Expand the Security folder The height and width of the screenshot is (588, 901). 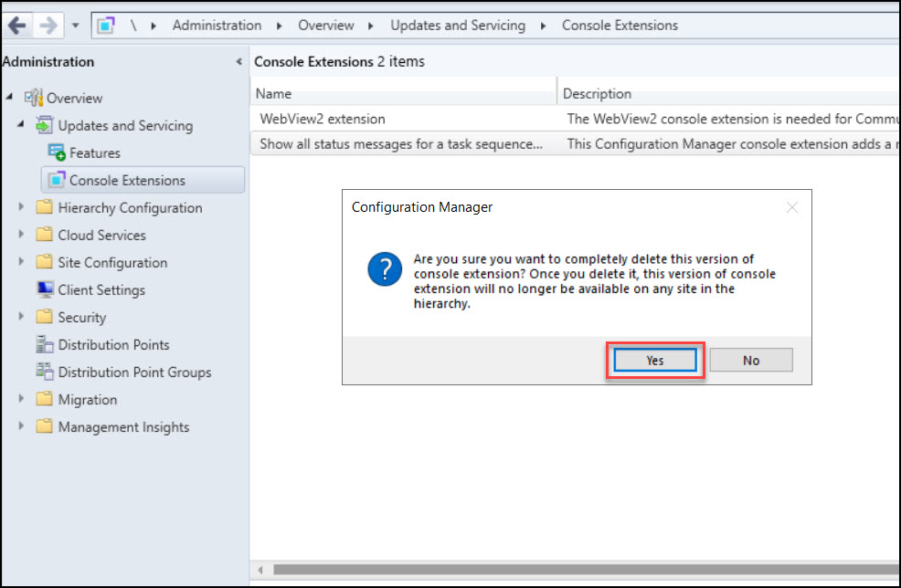coord(21,316)
